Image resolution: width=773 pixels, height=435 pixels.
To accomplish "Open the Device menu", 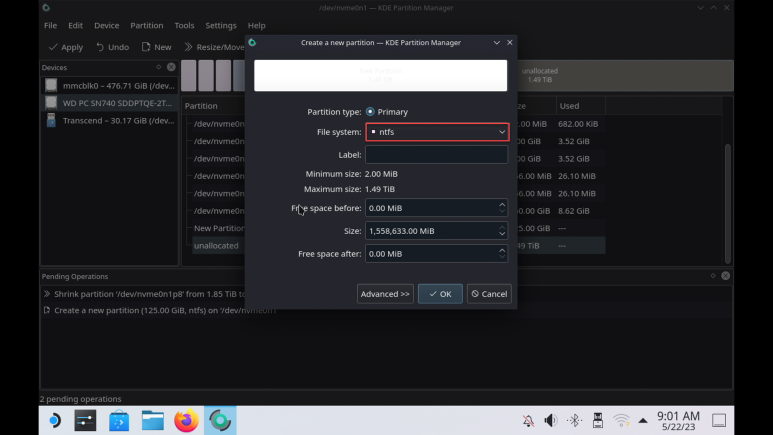I will [x=106, y=25].
